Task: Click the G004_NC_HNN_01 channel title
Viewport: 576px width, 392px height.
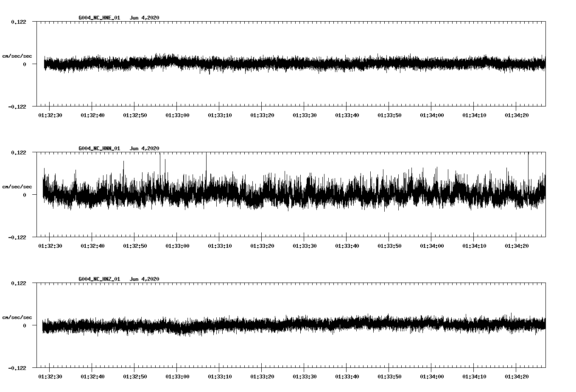Action: [x=99, y=148]
